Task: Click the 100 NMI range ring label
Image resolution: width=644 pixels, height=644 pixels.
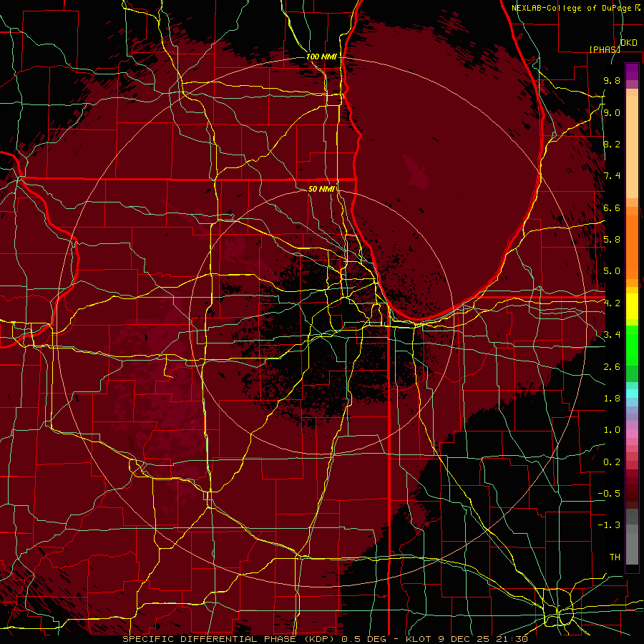Action: (321, 57)
